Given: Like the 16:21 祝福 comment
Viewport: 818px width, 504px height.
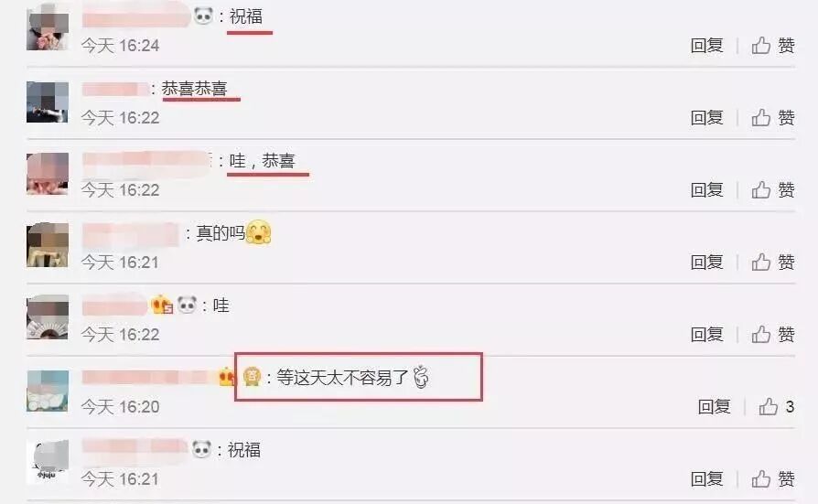Looking at the screenshot, I should click(773, 478).
